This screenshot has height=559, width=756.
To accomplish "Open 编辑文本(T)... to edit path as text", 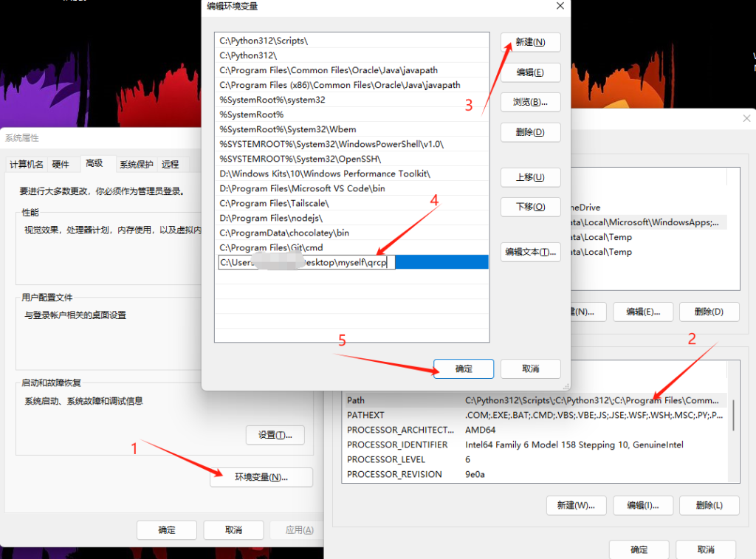I will pyautogui.click(x=530, y=253).
